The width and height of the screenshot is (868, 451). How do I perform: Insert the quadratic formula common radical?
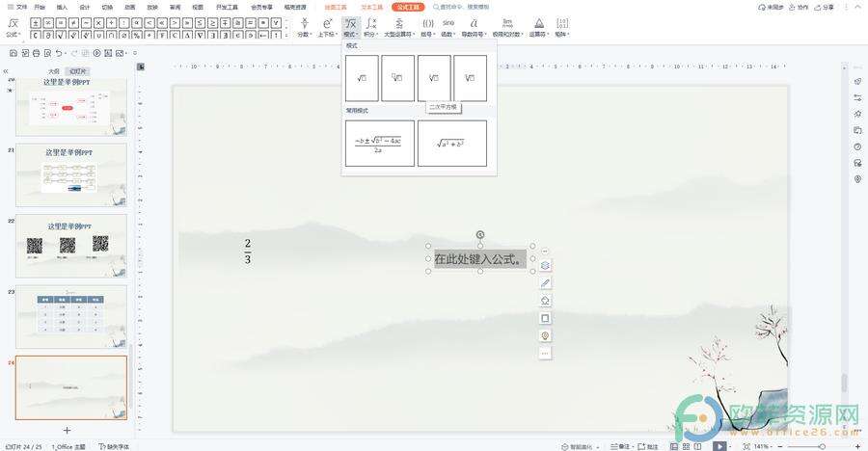point(380,144)
